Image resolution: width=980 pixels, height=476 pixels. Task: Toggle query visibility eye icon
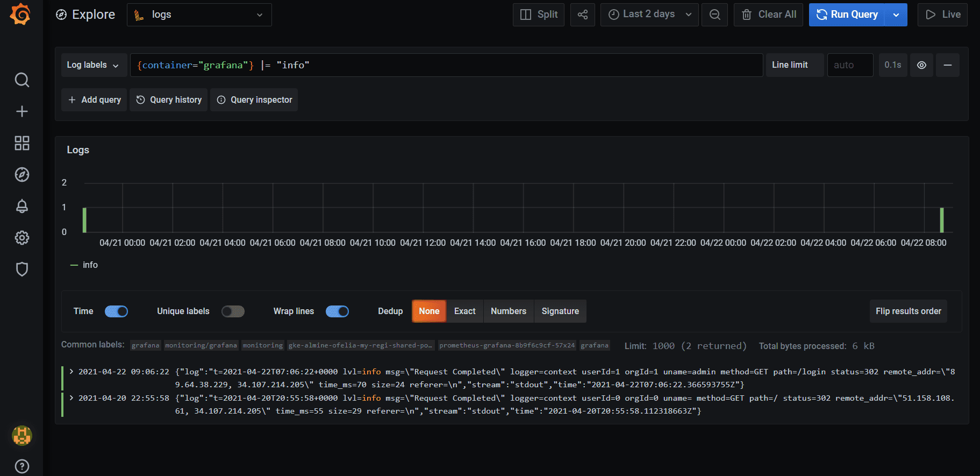coord(921,65)
